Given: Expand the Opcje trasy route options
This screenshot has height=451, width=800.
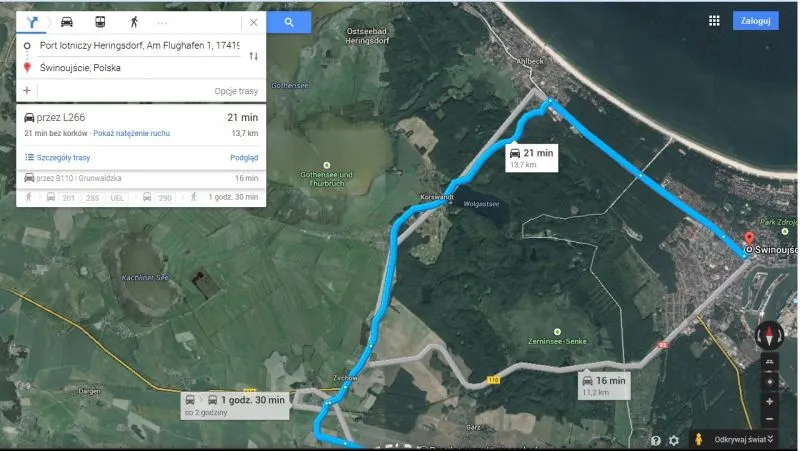Looking at the screenshot, I should (x=236, y=91).
